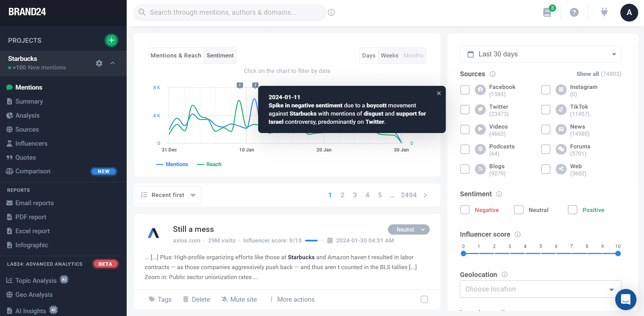Go to page 2 of mentions

342,195
